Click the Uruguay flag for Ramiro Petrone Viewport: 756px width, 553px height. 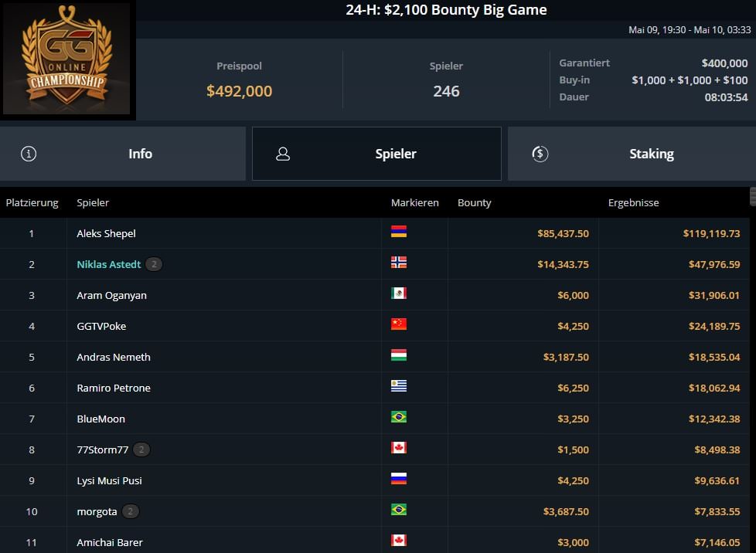(399, 386)
